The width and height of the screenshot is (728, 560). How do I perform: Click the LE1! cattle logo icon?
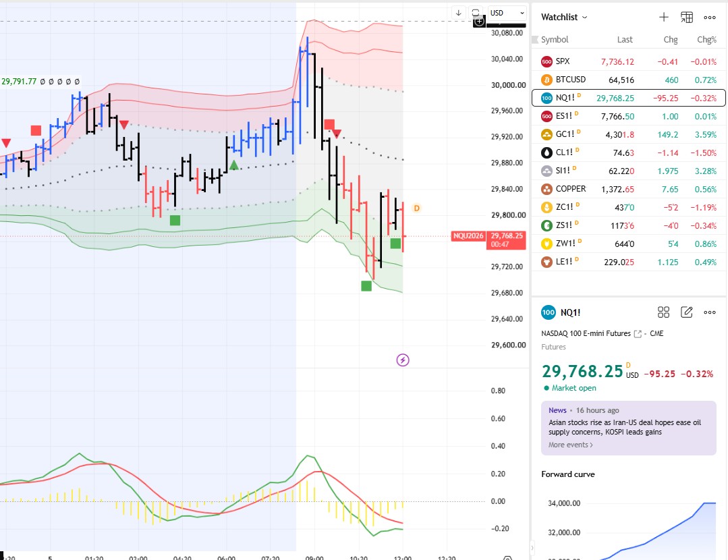tap(547, 262)
